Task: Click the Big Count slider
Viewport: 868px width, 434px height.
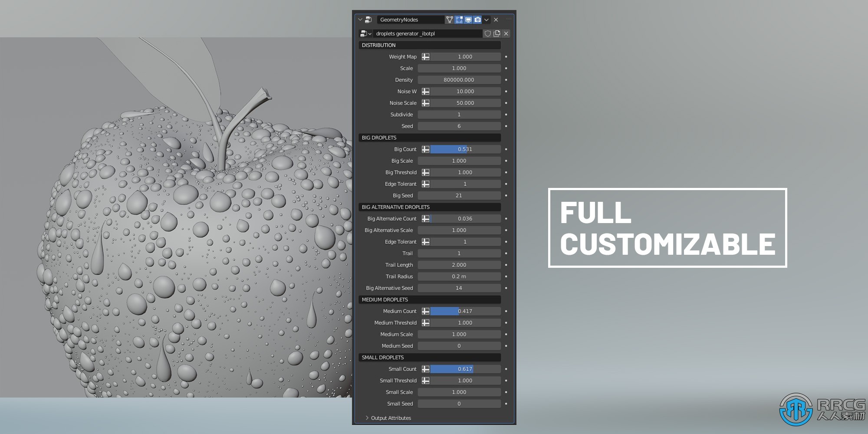Action: (x=465, y=149)
